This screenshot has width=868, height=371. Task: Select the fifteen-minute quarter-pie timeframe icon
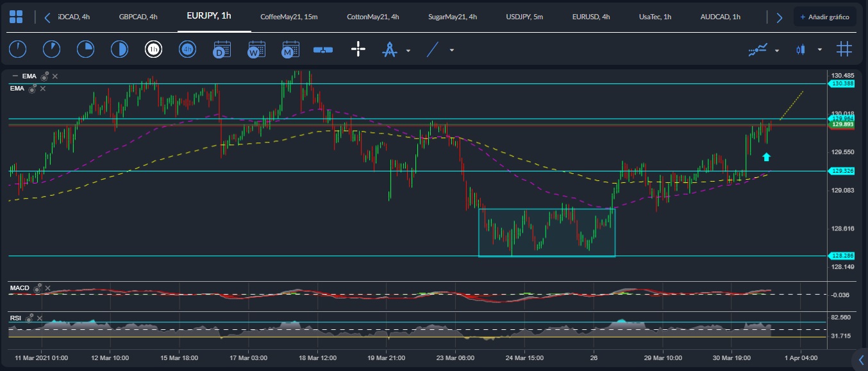point(85,49)
